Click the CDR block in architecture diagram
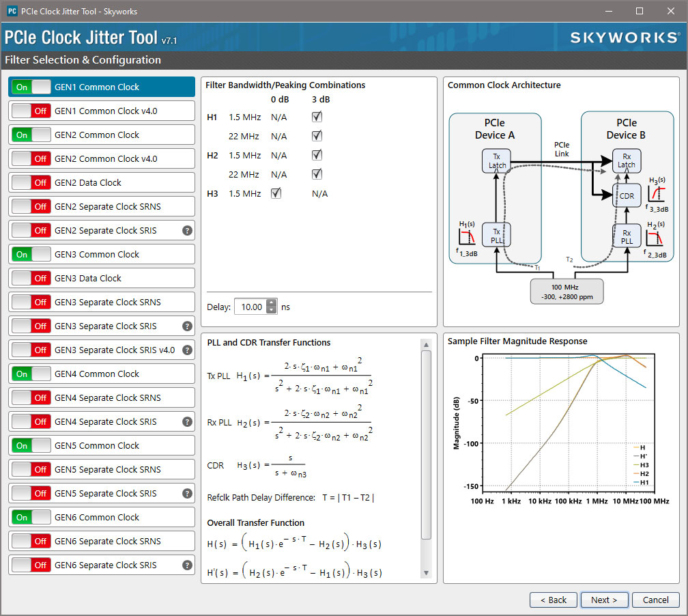Viewport: 688px width, 616px height. coord(627,196)
